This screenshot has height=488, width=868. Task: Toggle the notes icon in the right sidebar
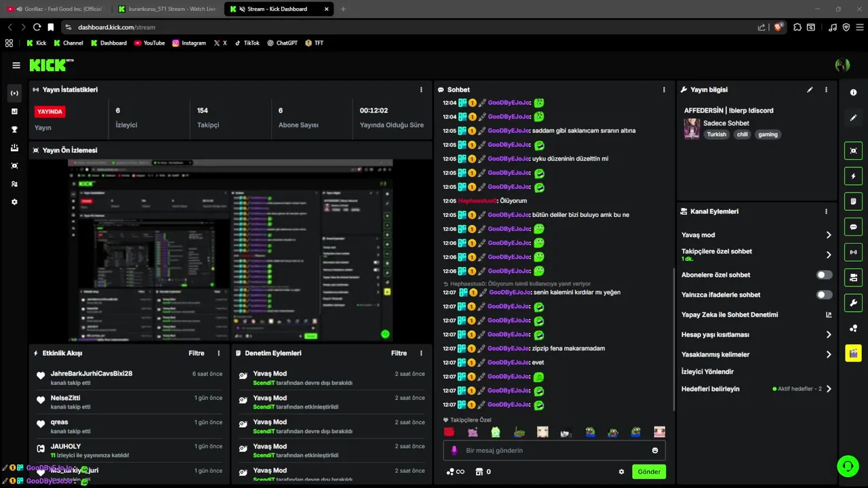(853, 201)
